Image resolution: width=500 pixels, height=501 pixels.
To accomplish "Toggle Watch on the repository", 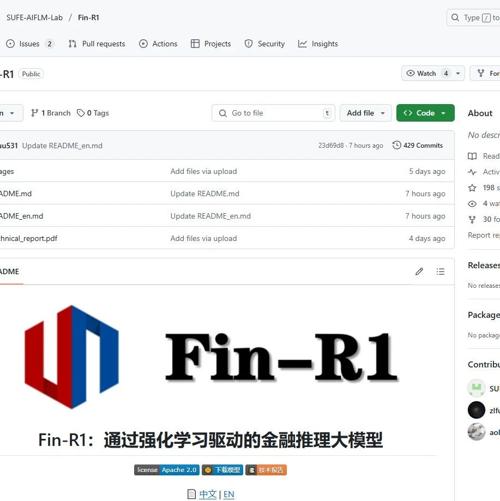I will point(421,73).
